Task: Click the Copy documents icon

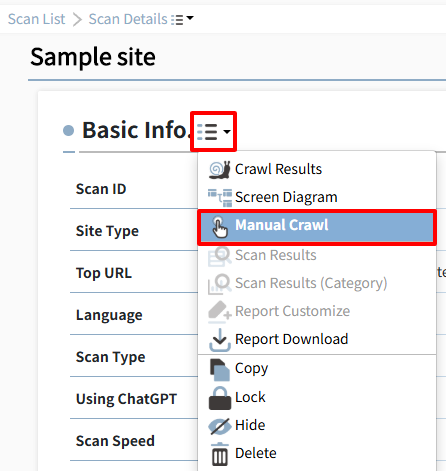Action: (220, 370)
